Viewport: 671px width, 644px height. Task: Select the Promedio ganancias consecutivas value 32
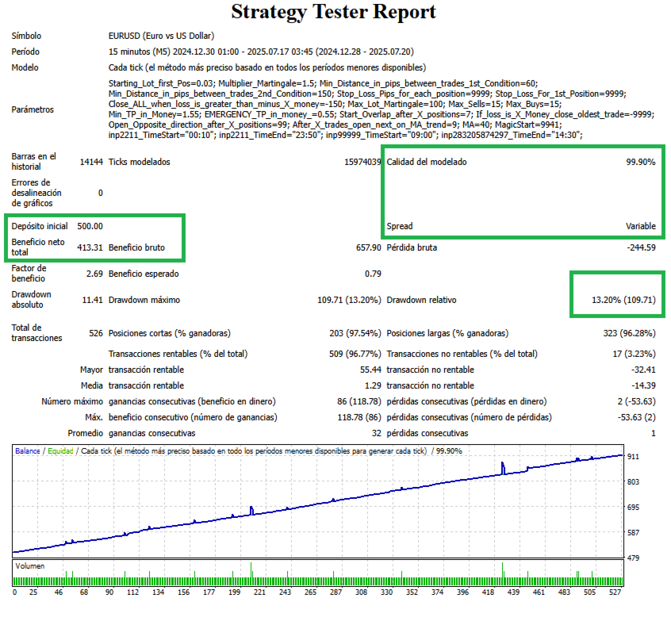(x=376, y=433)
